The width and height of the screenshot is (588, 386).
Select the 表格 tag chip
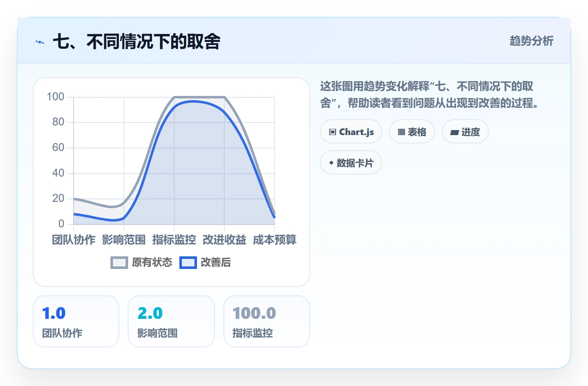pos(412,132)
